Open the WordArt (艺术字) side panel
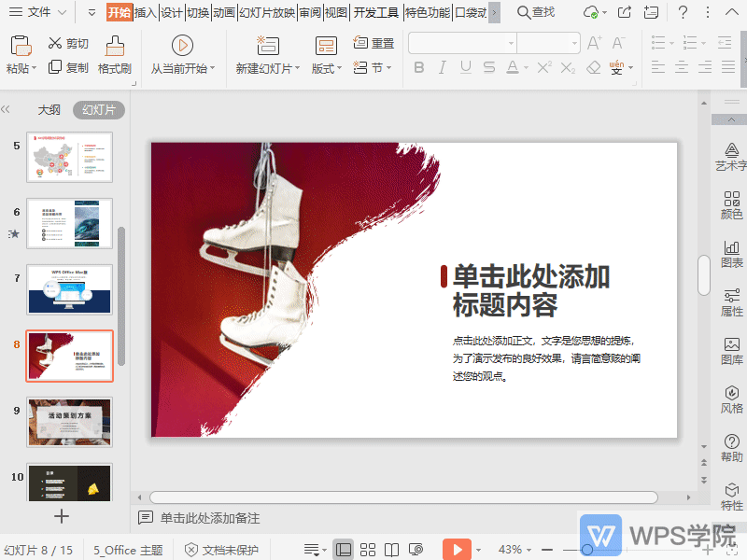Screen dimensions: 747x560 pos(731,157)
